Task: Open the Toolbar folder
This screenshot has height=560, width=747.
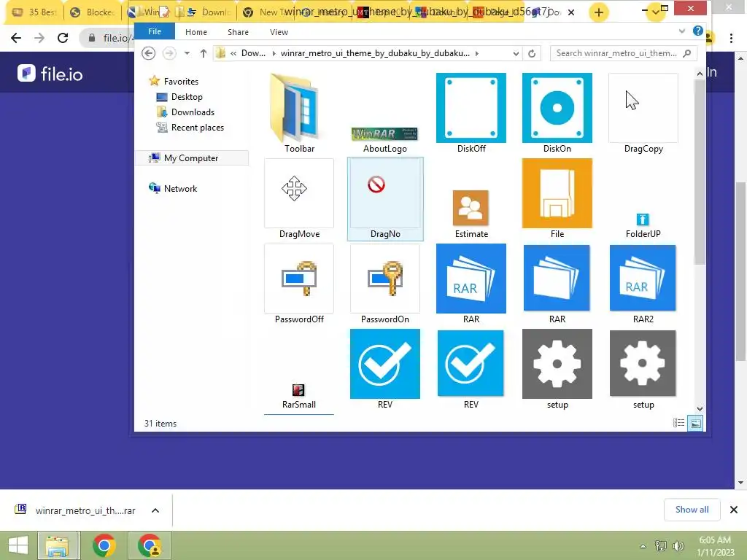Action: click(299, 113)
